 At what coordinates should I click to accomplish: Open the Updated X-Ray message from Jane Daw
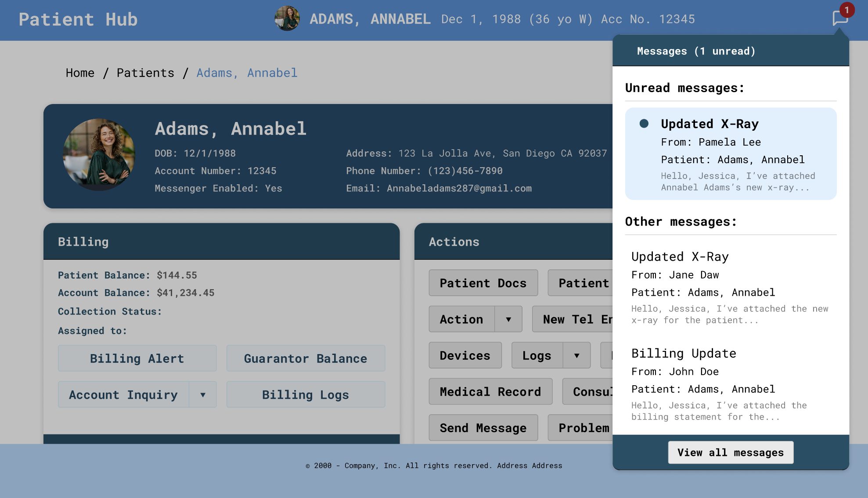(x=731, y=287)
